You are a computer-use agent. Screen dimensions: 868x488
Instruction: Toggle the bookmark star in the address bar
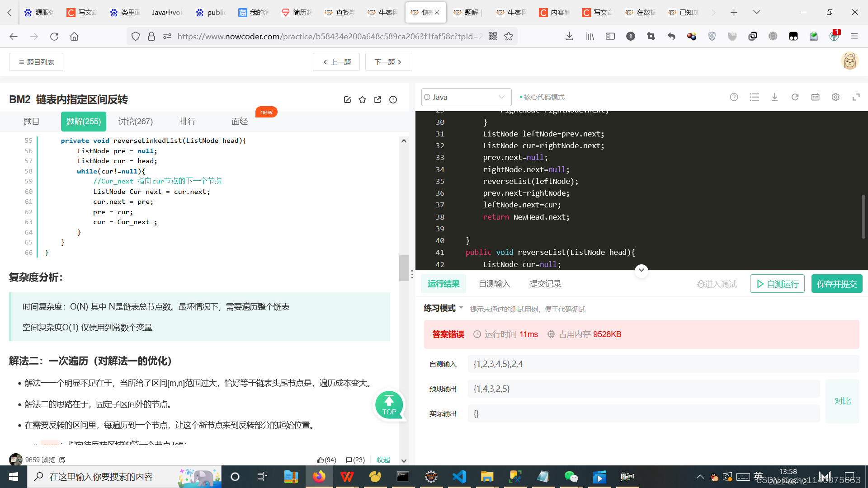pyautogui.click(x=509, y=36)
